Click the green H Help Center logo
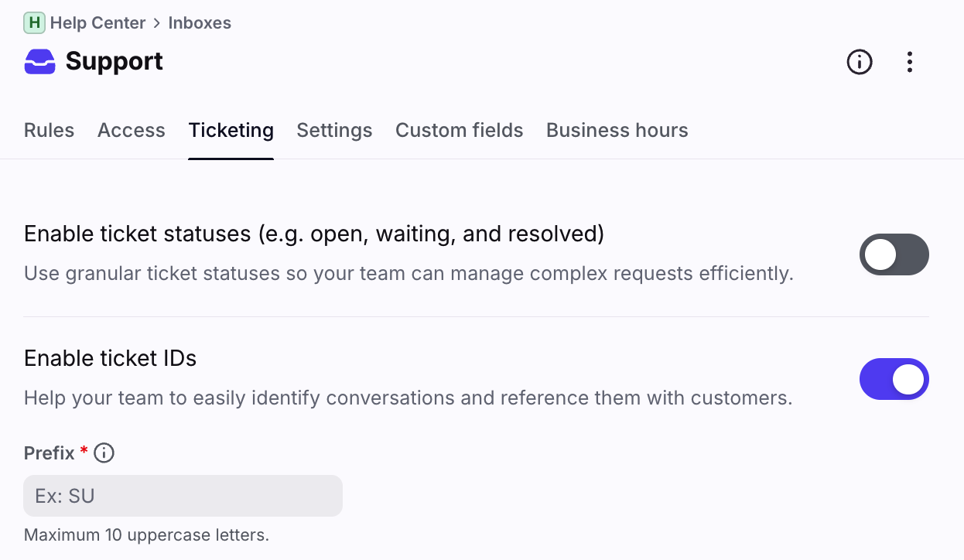Viewport: 964px width, 560px height. tap(35, 23)
